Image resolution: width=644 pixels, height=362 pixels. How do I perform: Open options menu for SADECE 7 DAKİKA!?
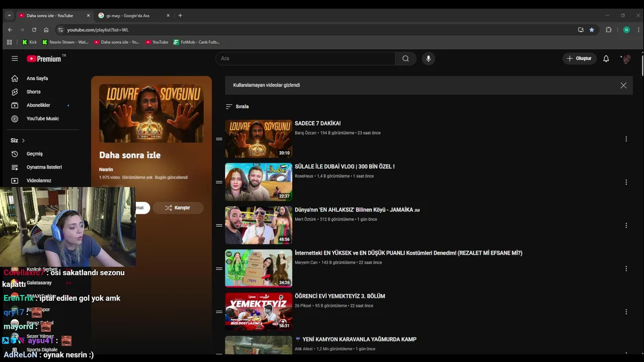coord(626,139)
